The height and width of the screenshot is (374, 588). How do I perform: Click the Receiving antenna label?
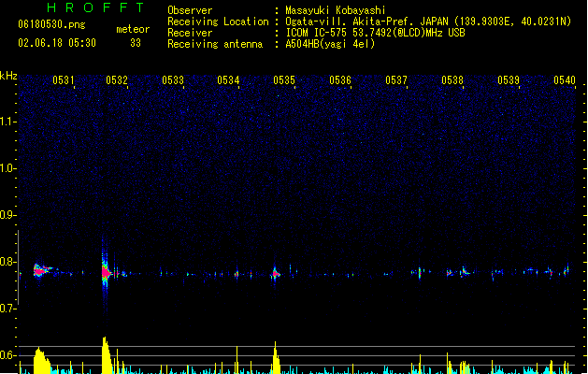tap(215, 44)
